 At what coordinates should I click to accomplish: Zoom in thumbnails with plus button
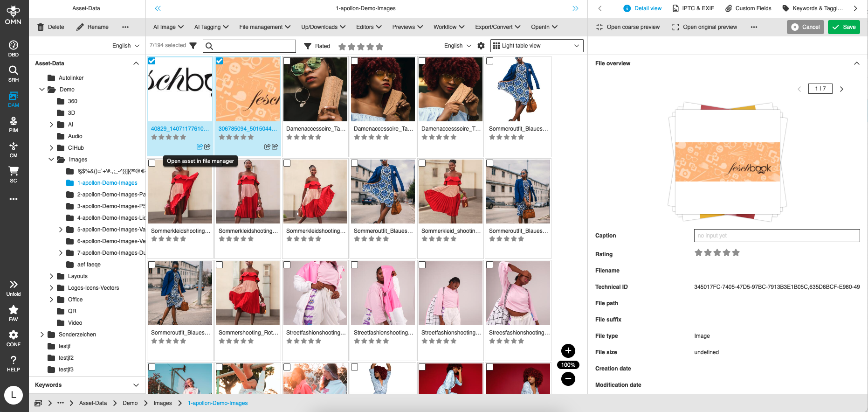click(568, 351)
